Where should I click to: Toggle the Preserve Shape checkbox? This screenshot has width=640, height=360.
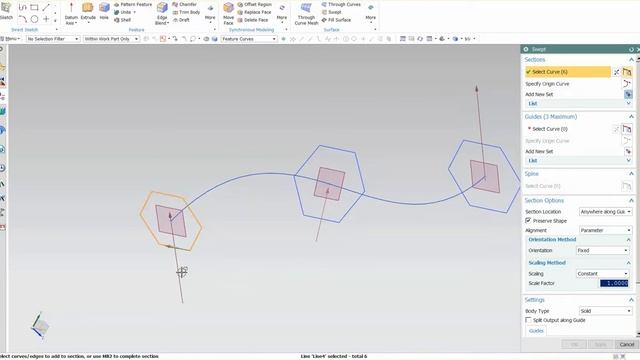click(528, 220)
